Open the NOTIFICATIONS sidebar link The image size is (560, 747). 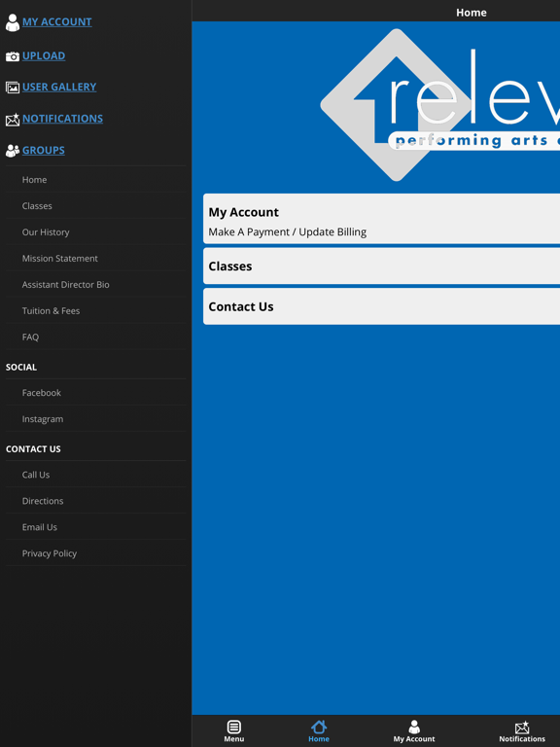tap(62, 118)
